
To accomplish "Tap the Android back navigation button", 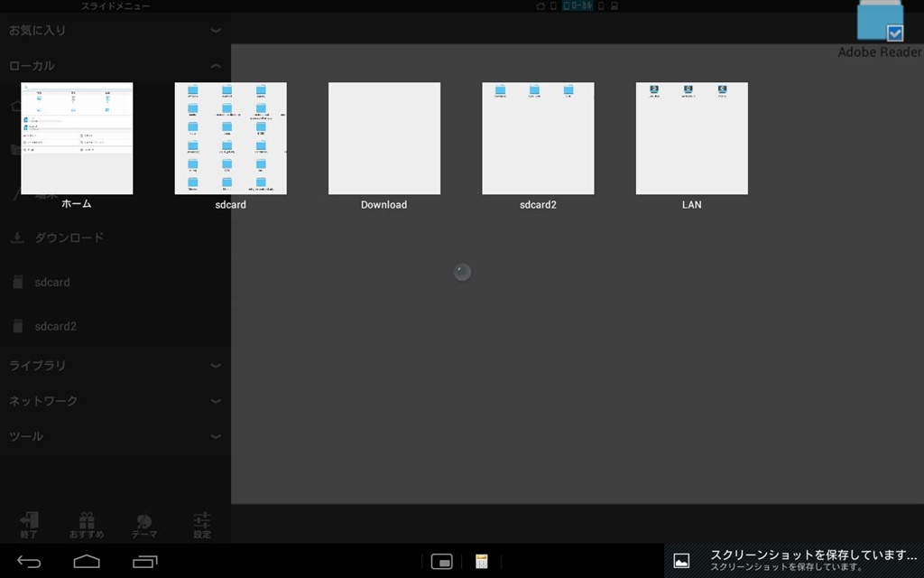I will 29,562.
